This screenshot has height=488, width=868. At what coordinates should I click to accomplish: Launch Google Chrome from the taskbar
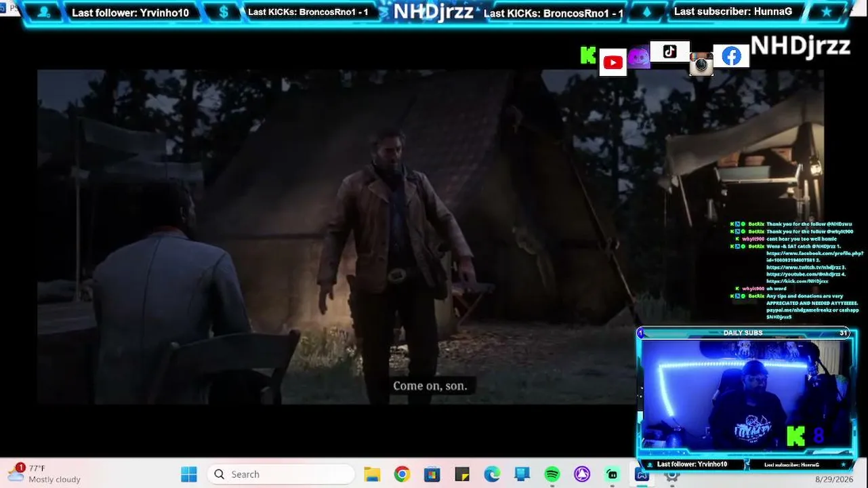click(402, 474)
